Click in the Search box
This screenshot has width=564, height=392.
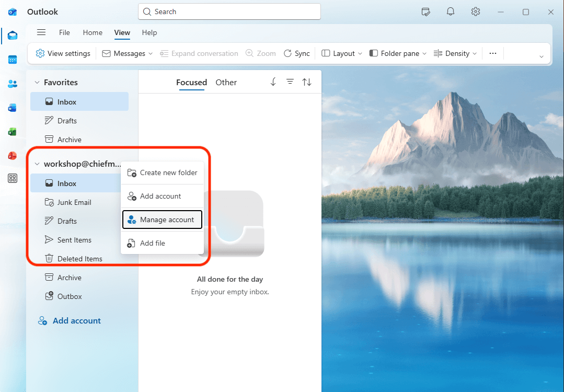tap(230, 11)
